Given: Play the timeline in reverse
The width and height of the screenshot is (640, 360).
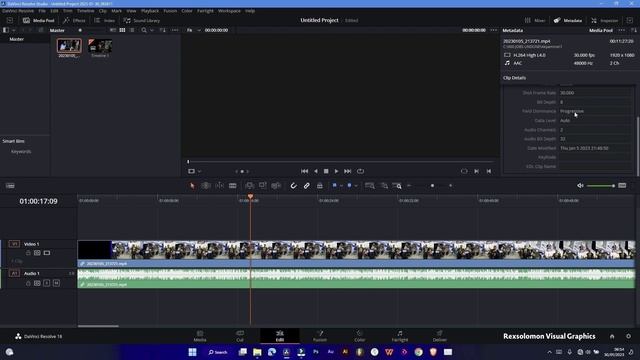Looking at the screenshot, I should [x=316, y=171].
